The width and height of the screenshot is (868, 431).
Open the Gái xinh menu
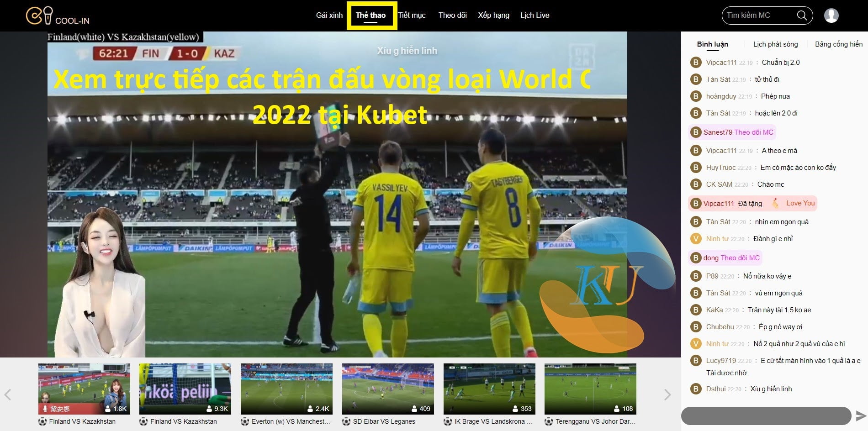329,15
